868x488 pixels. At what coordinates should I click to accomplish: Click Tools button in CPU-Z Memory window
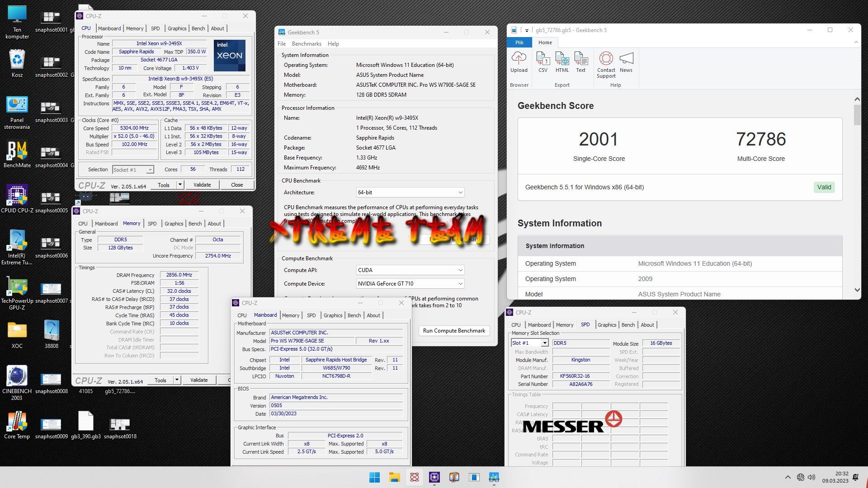tap(160, 380)
